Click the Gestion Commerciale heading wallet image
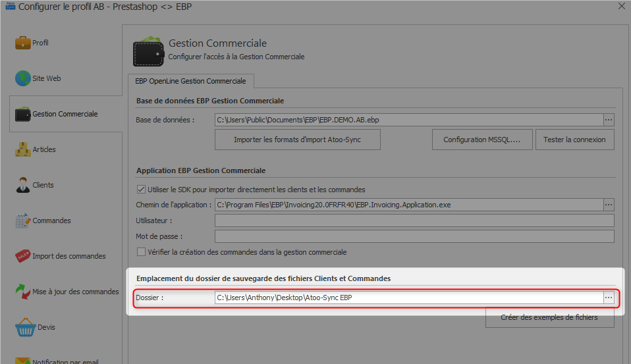This screenshot has width=631, height=364. [x=148, y=51]
